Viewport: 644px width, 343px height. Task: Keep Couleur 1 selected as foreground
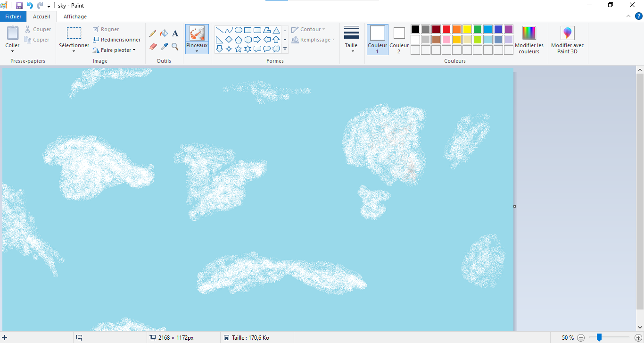coord(377,38)
